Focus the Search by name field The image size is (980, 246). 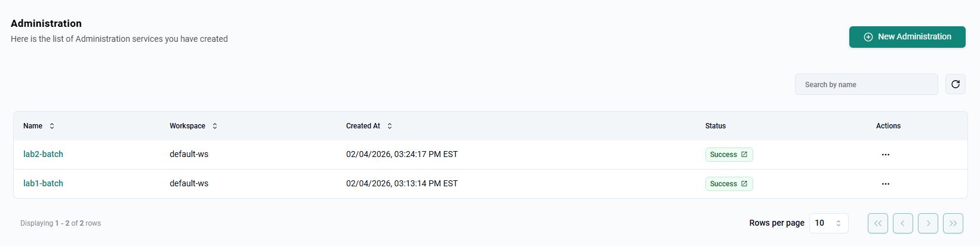pyautogui.click(x=866, y=85)
